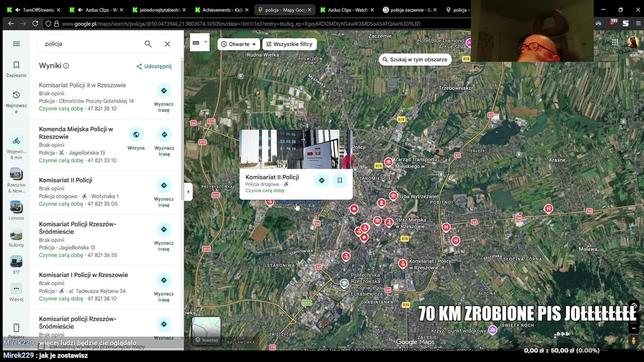Open Wszystkie filtry filters

[289, 44]
